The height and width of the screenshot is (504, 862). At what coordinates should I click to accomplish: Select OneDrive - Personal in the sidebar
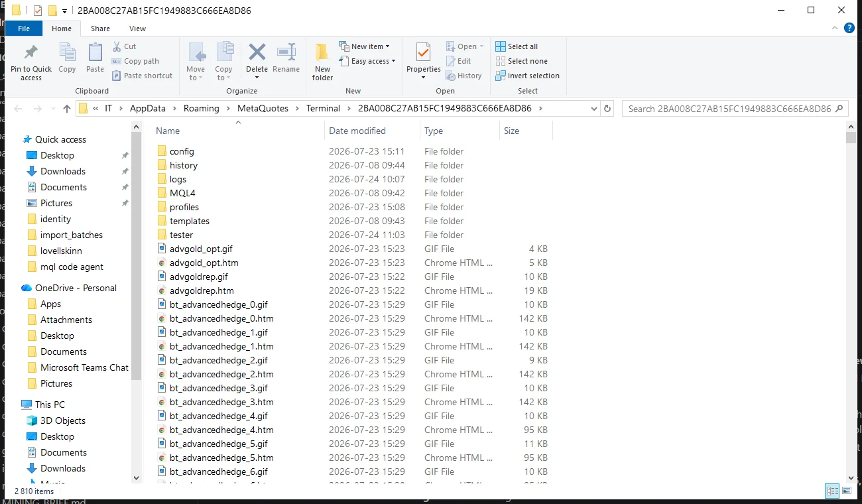[76, 288]
